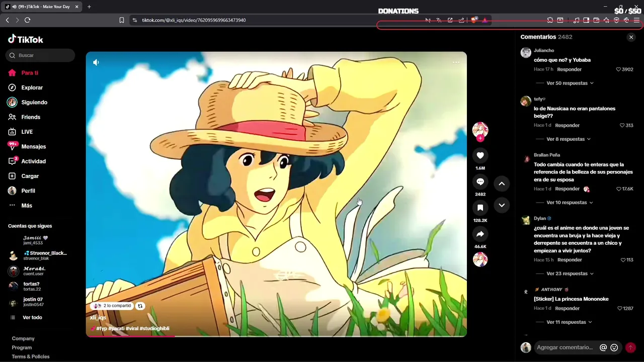Screen dimensions: 644x362
Task: Click share icon in address bar
Action: (461, 20)
